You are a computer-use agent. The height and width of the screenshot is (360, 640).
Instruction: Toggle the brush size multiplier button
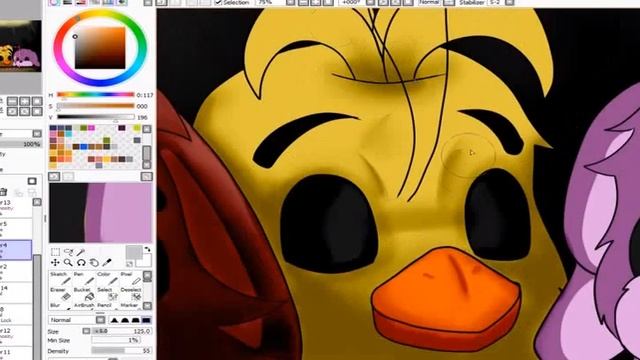[x=86, y=331]
